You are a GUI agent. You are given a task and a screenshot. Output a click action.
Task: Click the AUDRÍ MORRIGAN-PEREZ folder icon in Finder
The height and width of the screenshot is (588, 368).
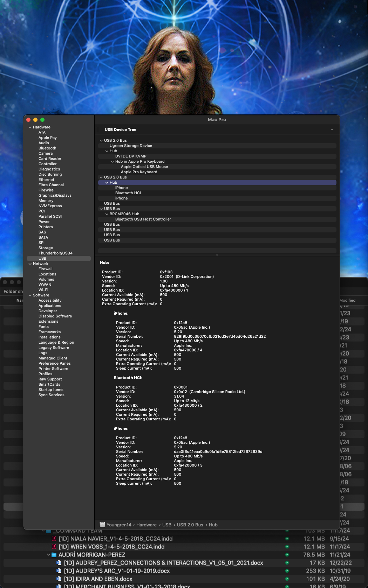click(54, 555)
